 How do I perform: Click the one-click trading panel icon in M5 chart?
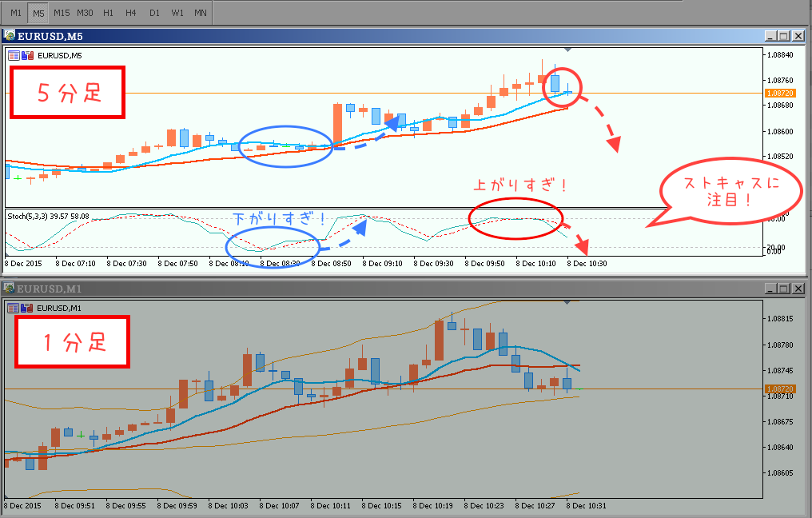click(x=14, y=55)
